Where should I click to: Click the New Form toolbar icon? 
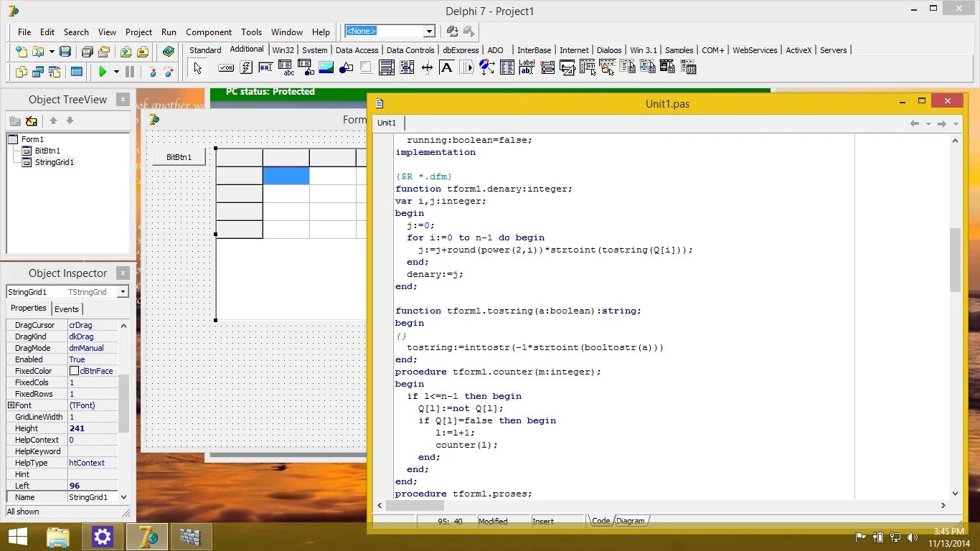pos(77,72)
